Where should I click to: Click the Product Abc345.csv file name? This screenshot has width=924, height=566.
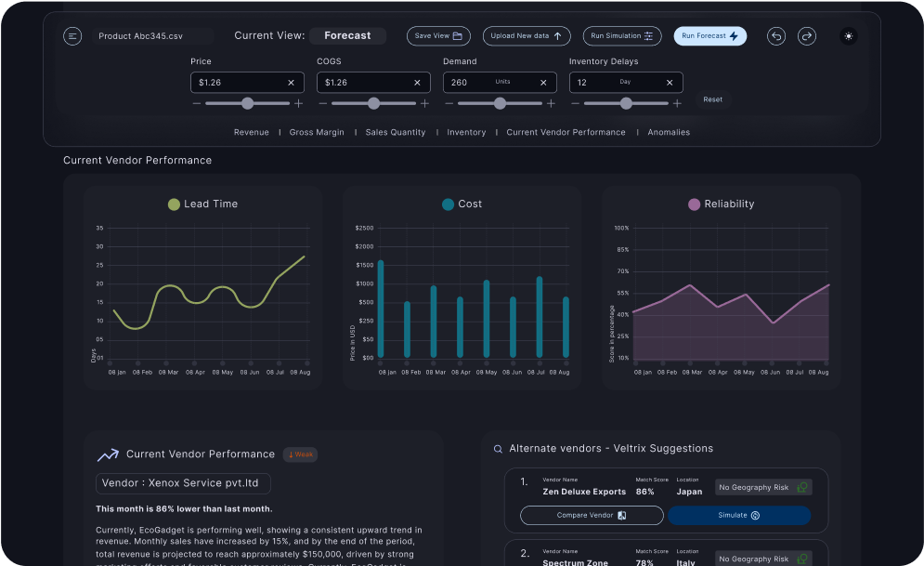click(141, 36)
